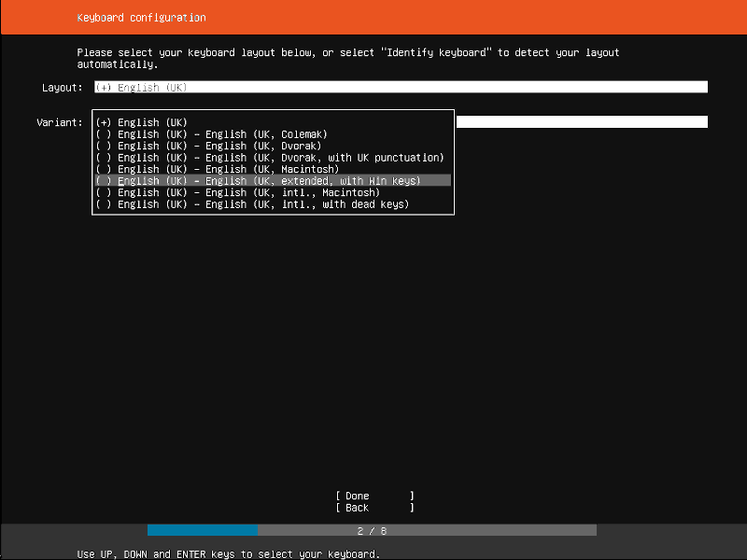Click the "Layout:" label

[x=63, y=87]
